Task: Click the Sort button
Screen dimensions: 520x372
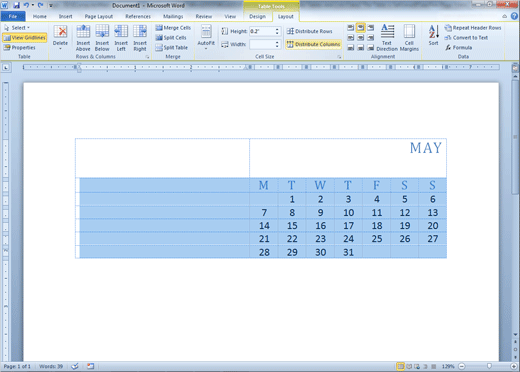Action: click(433, 35)
